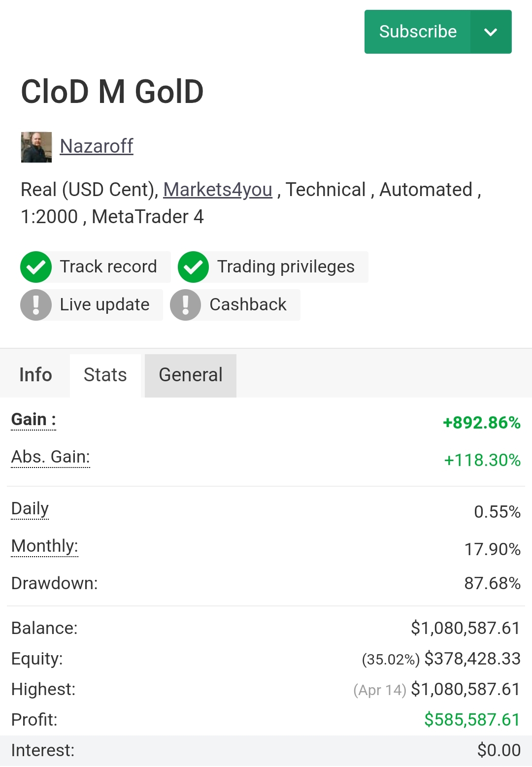
Task: Click the Trading privileges badge text
Action: (286, 267)
